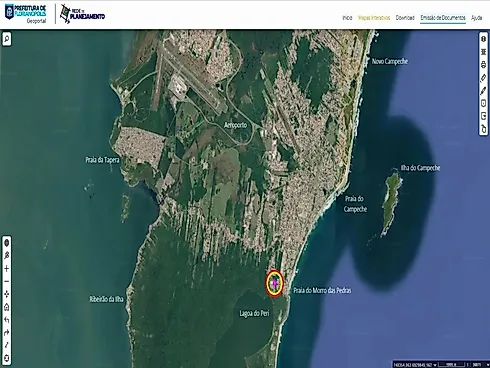The width and height of the screenshot is (490, 368).
Task: Click the Rede de Planejamento logo
Action: point(82,14)
